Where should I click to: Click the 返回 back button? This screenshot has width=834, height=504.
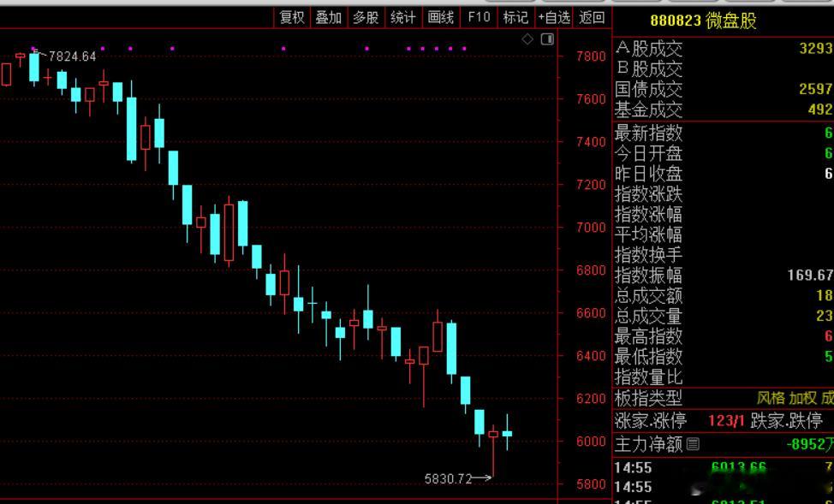(x=592, y=18)
